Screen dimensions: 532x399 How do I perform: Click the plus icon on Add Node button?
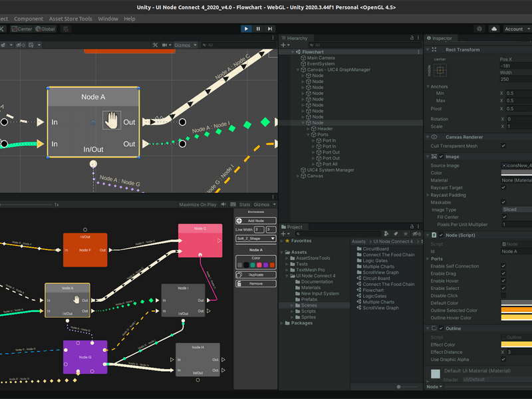point(239,221)
